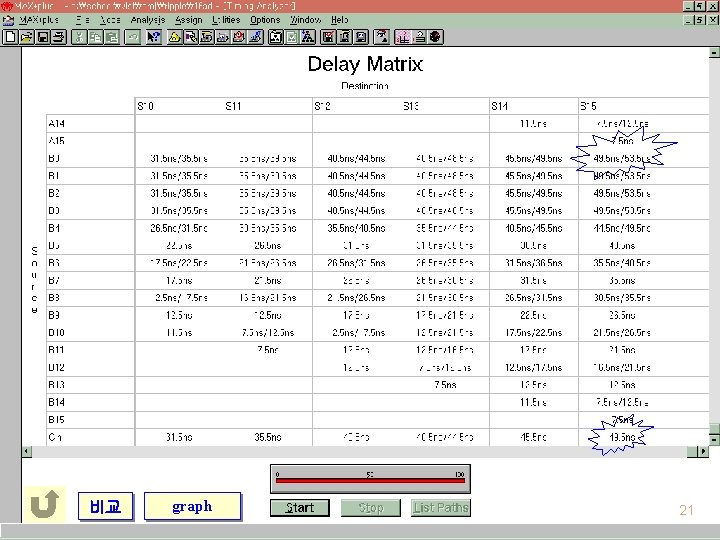
Task: Click the Cut scissors icon
Action: point(79,37)
